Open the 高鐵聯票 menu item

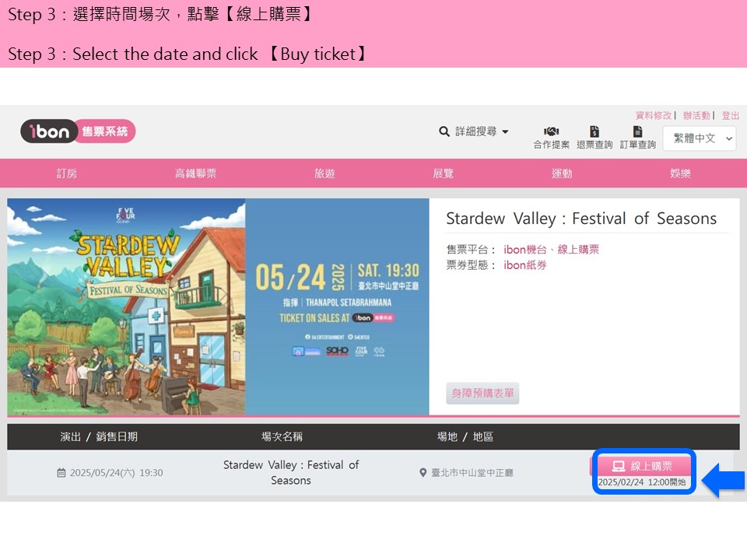tap(195, 173)
